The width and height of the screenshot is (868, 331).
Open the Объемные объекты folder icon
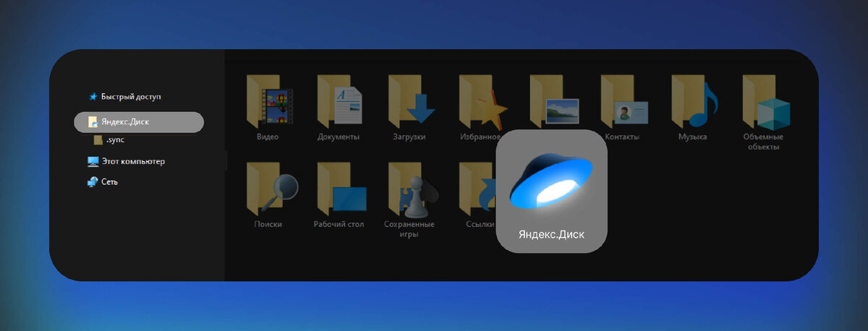click(x=765, y=100)
